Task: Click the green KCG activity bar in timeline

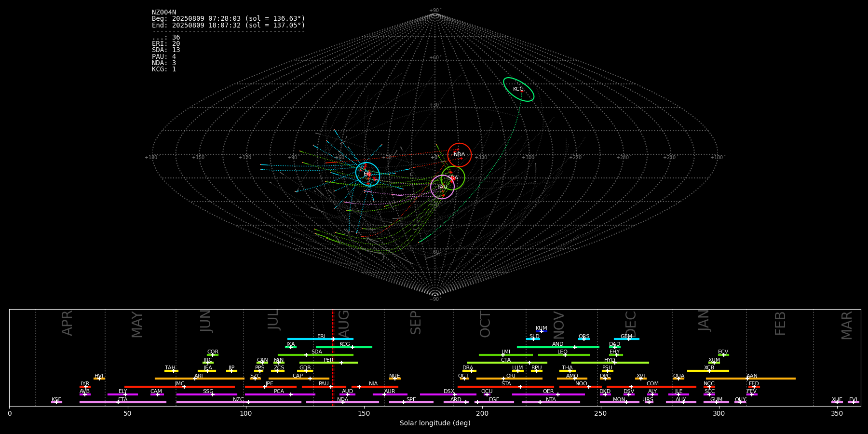Action: (344, 347)
